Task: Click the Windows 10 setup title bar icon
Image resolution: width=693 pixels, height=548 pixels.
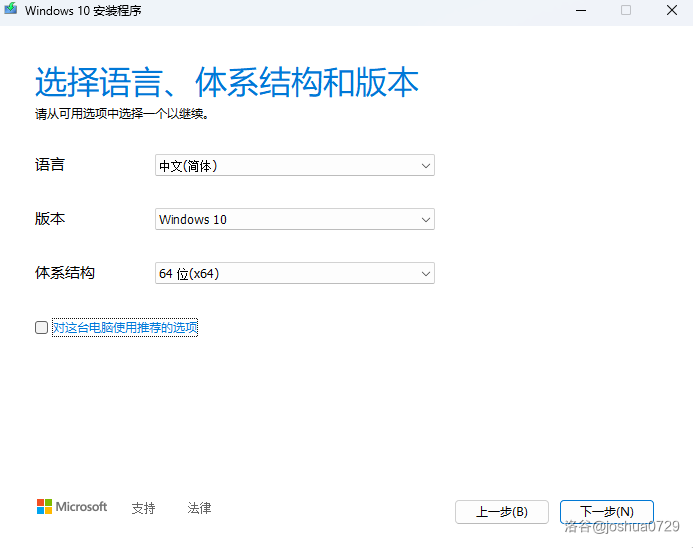Action: tap(11, 9)
